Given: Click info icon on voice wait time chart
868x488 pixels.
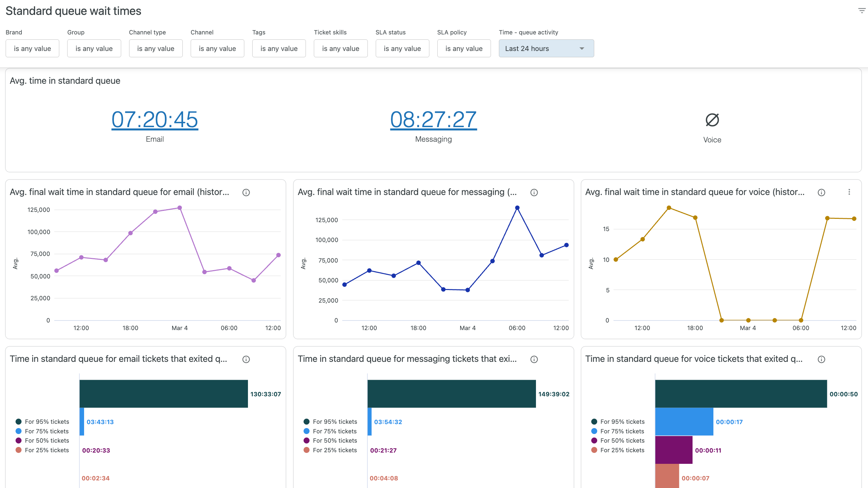Looking at the screenshot, I should (821, 192).
